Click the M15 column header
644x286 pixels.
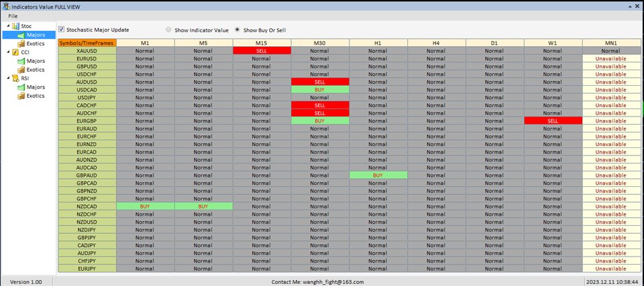[x=262, y=43]
